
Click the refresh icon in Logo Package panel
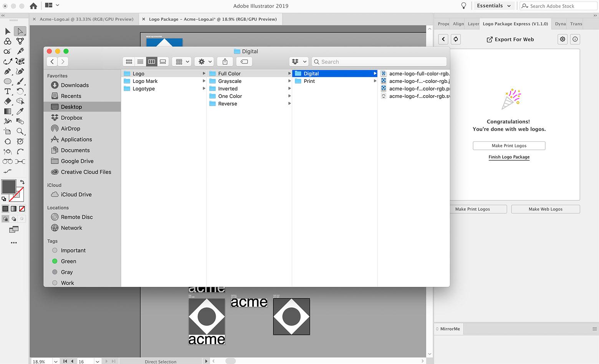(x=456, y=39)
